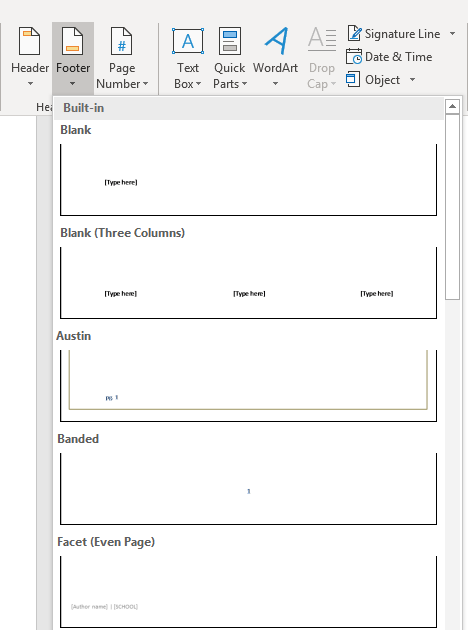This screenshot has width=468, height=630.
Task: Expand the Header dropdown arrow
Action: (30, 84)
